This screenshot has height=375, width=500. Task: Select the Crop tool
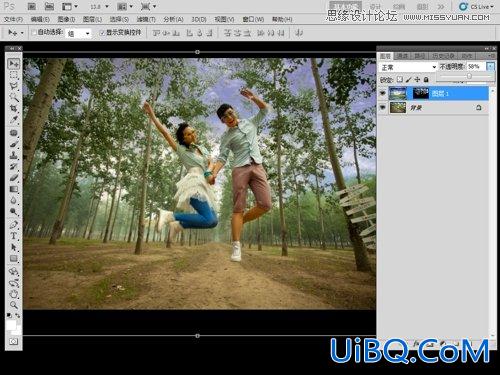click(x=13, y=108)
